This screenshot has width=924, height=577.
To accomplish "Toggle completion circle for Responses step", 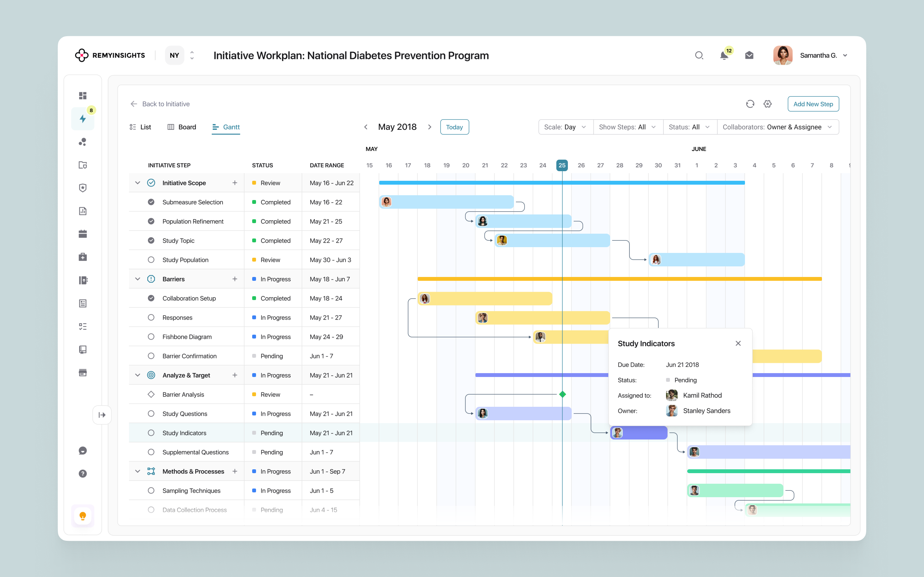I will pyautogui.click(x=151, y=317).
